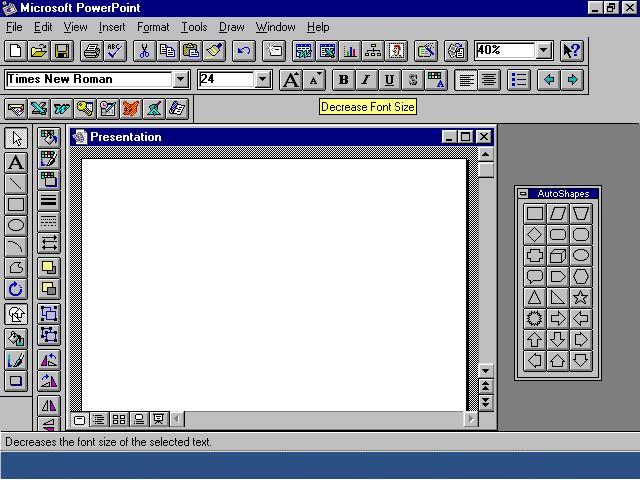Choose the diamond AutoShape
The height and width of the screenshot is (480, 640).
(x=534, y=234)
